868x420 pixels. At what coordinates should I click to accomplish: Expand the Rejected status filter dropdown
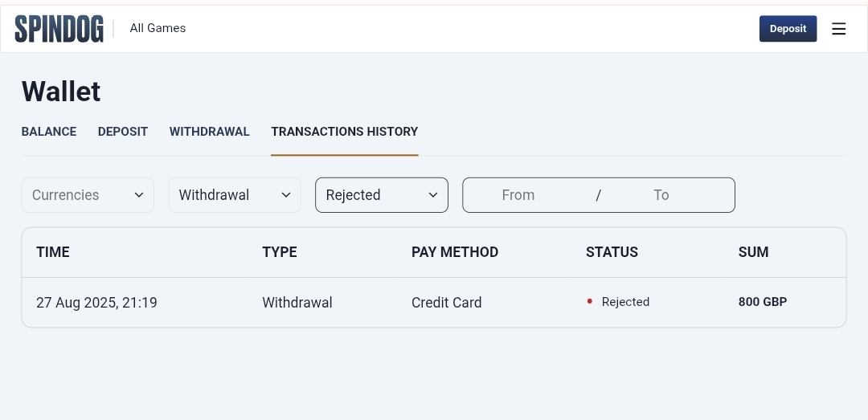click(x=382, y=195)
